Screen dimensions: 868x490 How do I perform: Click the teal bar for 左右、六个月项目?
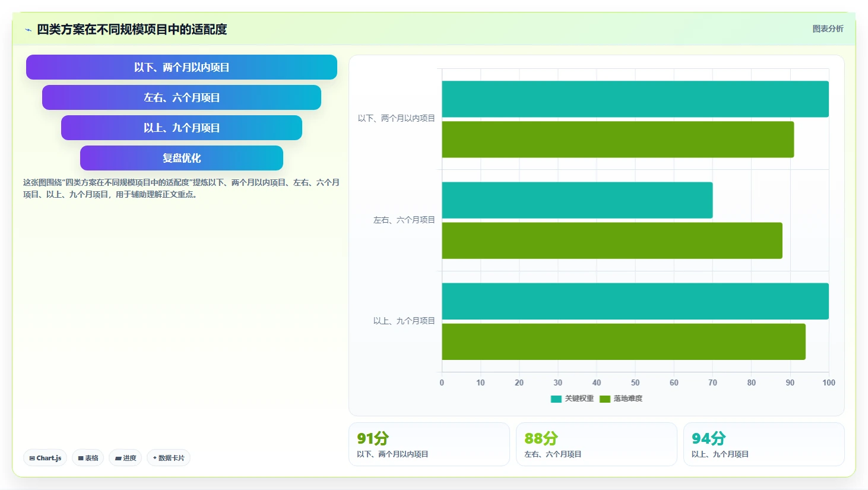(577, 200)
